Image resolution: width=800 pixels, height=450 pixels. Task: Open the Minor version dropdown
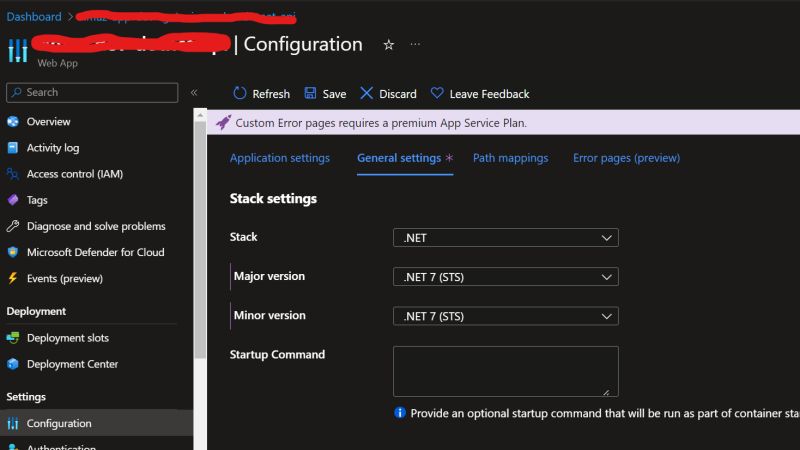click(x=506, y=316)
